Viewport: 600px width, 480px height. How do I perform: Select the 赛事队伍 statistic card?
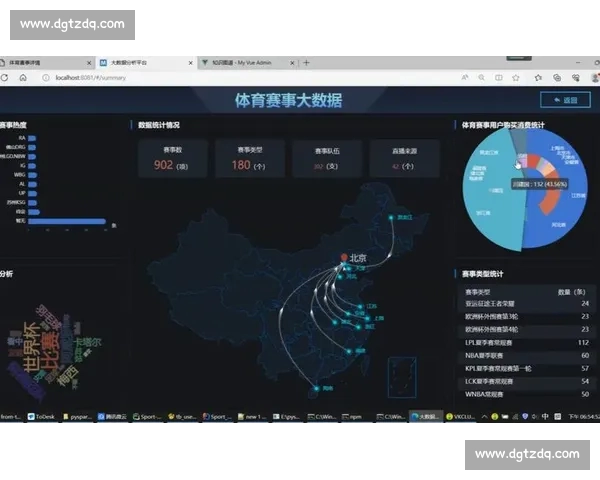pos(327,159)
